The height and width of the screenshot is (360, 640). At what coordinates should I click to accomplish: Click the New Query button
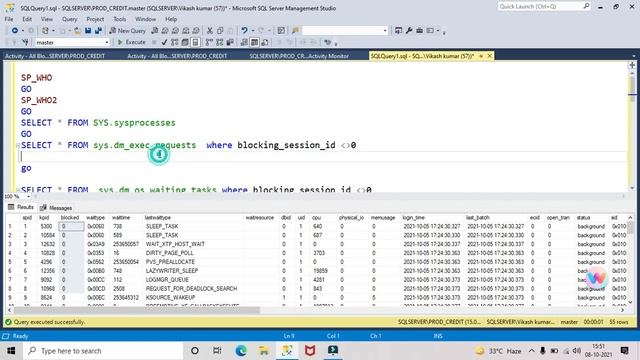127,31
